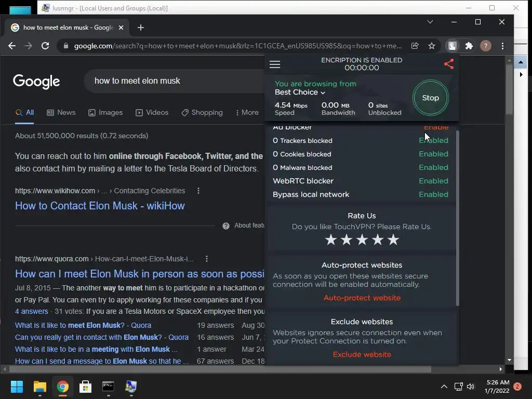
Task: Click the browser's vertical scrollbar
Action: [x=509, y=90]
